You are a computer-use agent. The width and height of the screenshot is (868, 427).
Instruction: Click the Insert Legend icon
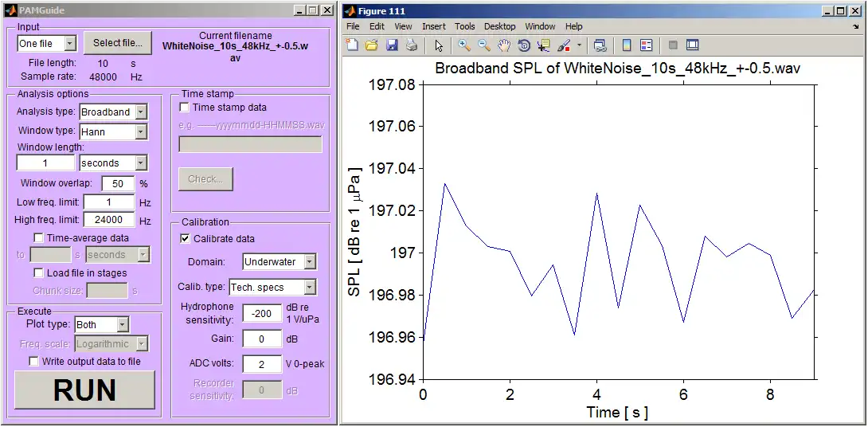(x=646, y=45)
